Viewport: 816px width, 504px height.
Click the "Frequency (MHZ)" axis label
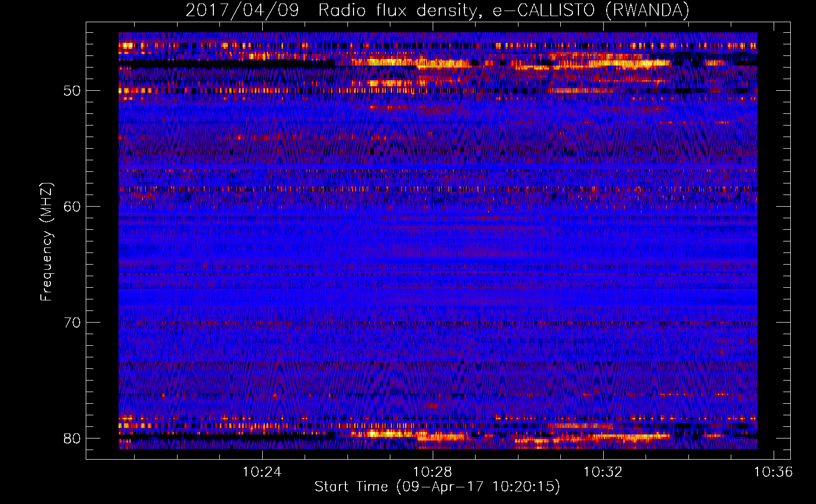(46, 242)
